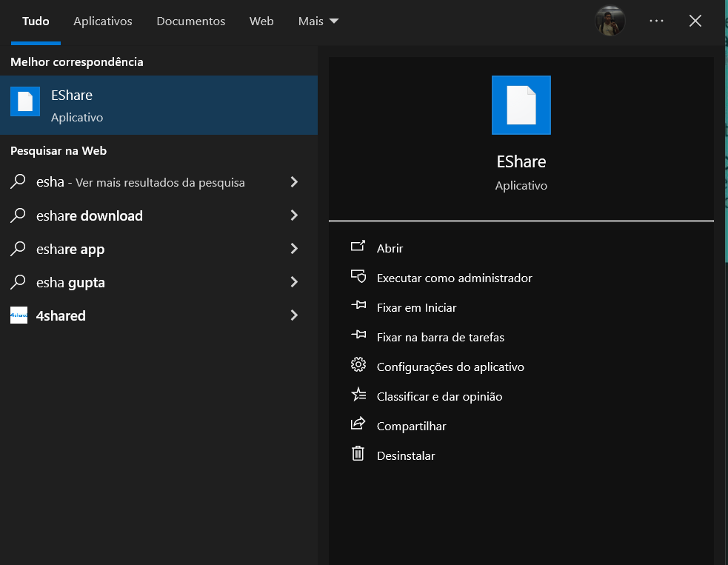
Task: Expand the 4shared result arrow
Action: (294, 315)
